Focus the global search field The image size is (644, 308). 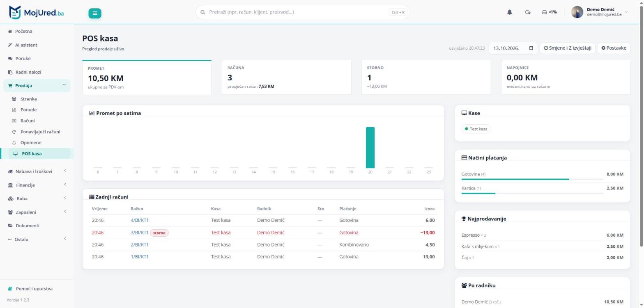point(303,12)
